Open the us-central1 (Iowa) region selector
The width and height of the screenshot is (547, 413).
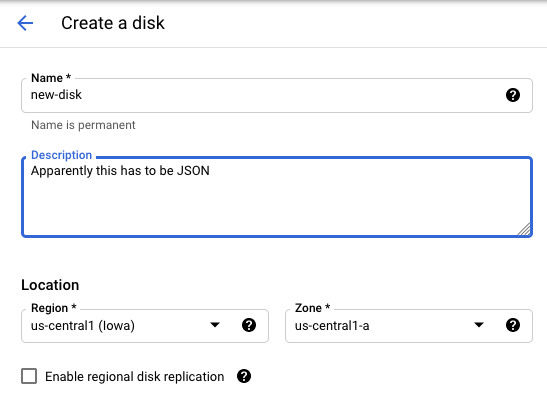click(145, 326)
